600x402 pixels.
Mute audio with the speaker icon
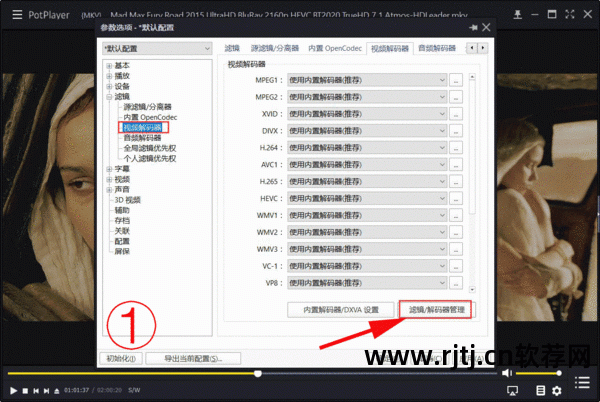tap(507, 373)
